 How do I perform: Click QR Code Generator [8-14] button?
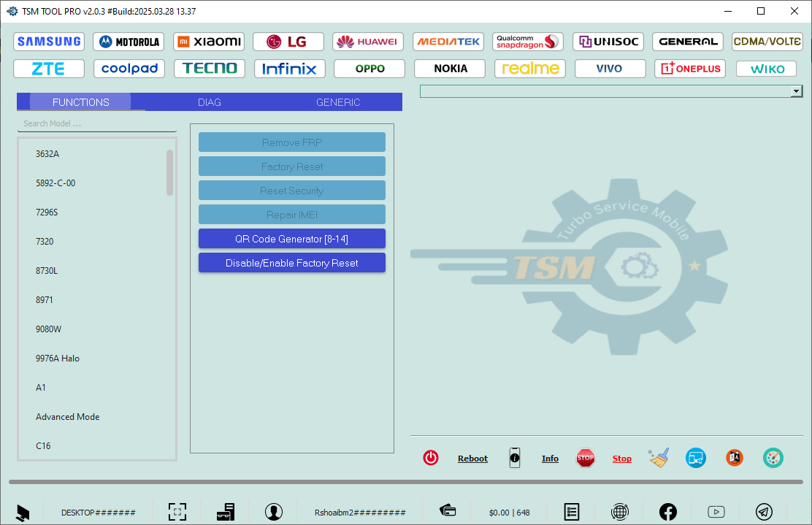point(291,239)
